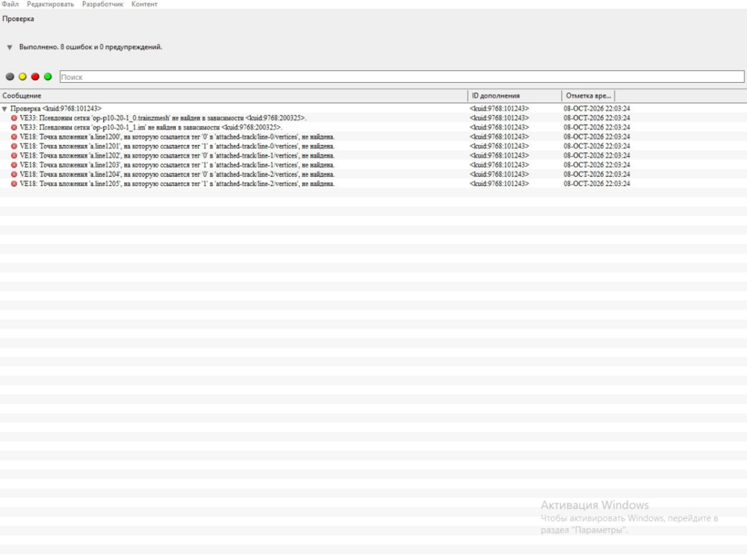Select the VE18 'a.line1204' message text
Screen dimensions: 747x560
pyautogui.click(x=177, y=175)
